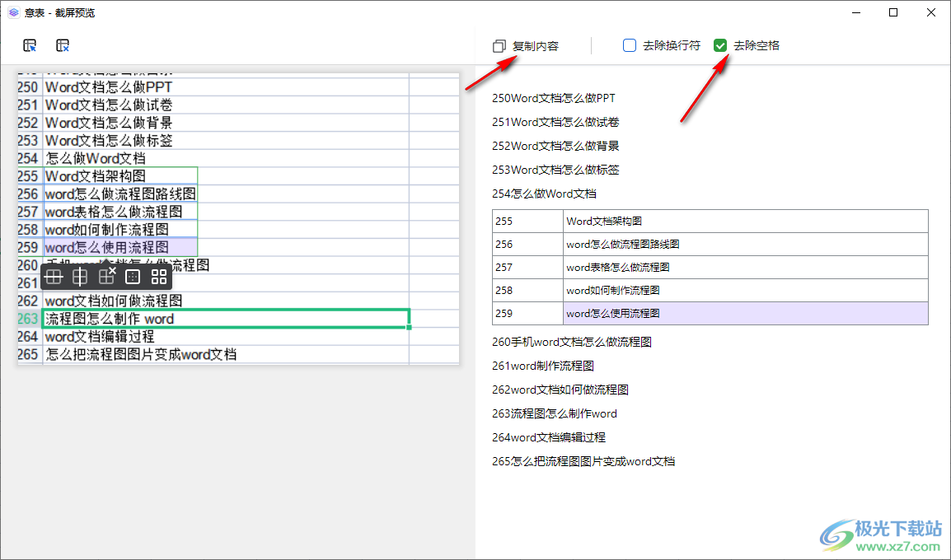The width and height of the screenshot is (951, 560).
Task: Click result table cell 257
Action: coord(527,268)
